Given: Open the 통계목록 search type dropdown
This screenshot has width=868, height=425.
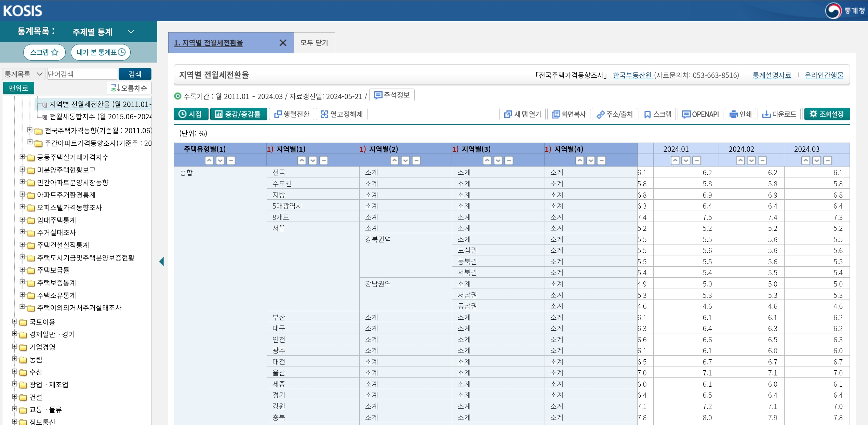Looking at the screenshot, I should 23,74.
